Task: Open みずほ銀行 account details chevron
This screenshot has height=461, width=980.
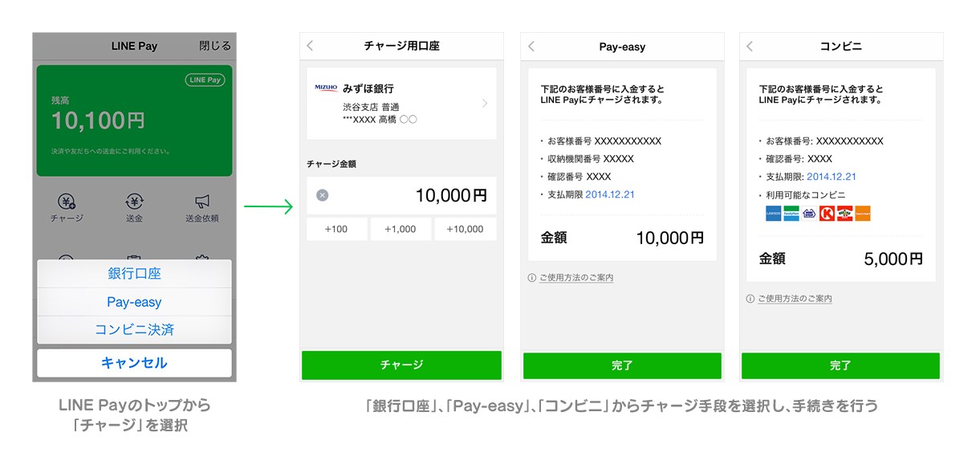Action: [x=485, y=104]
